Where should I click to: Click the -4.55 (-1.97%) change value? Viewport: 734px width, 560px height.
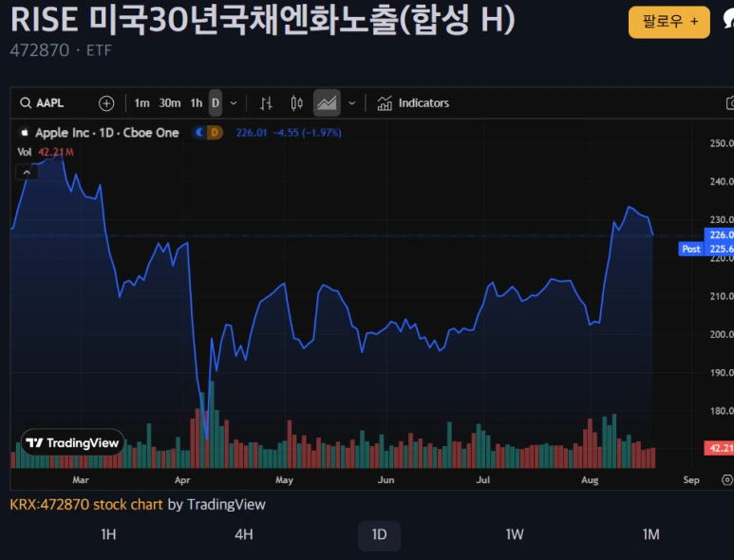pos(307,133)
